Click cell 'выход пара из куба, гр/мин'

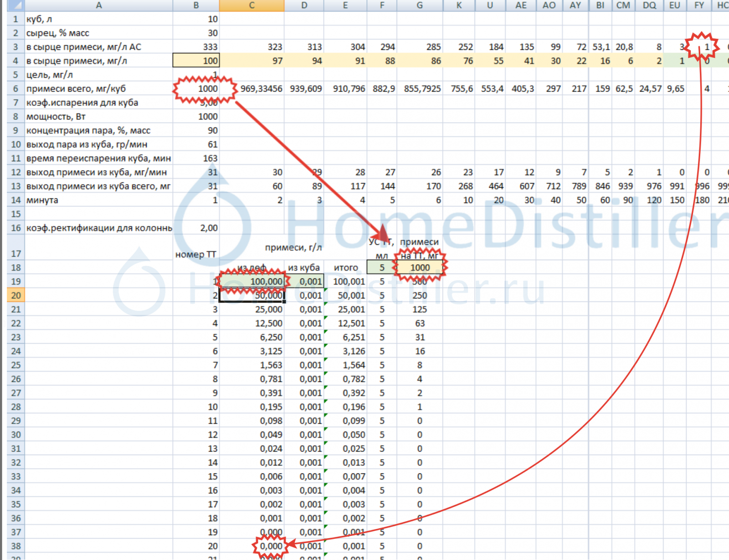pyautogui.click(x=99, y=144)
